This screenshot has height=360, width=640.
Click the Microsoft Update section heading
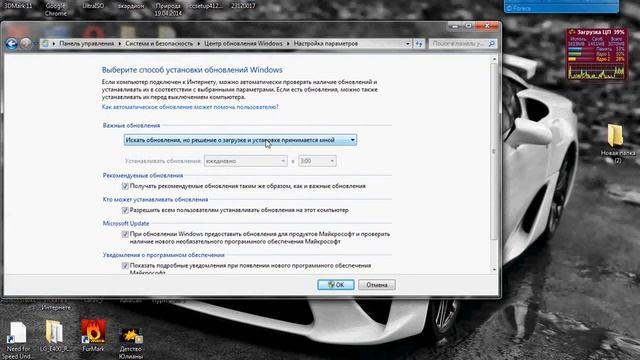click(x=126, y=224)
